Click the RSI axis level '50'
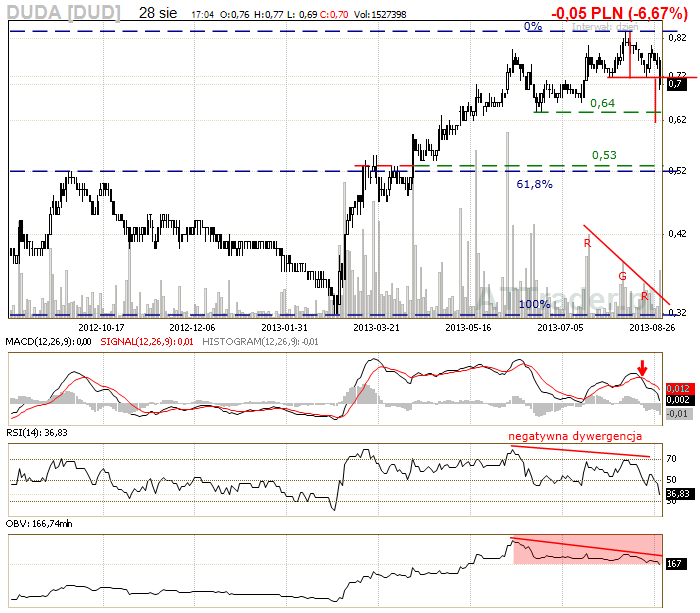Screen dimensions: 700x613 coord(671,480)
